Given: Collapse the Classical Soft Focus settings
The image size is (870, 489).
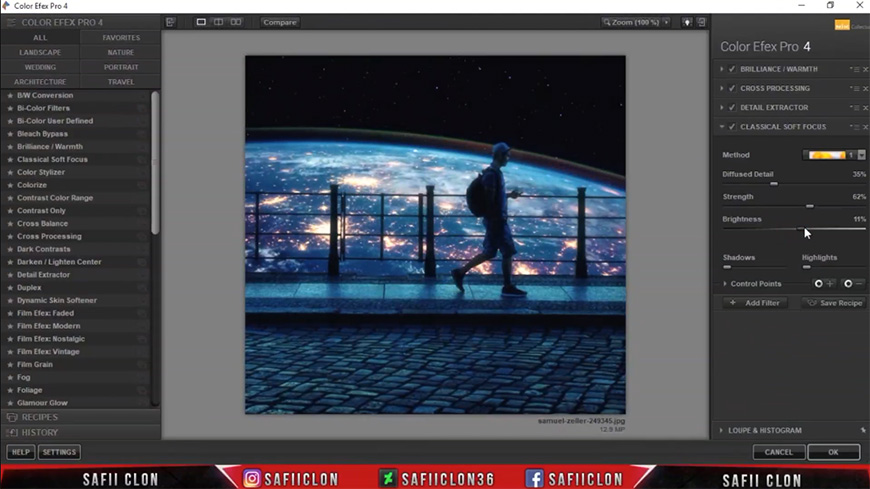Looking at the screenshot, I should click(x=722, y=127).
